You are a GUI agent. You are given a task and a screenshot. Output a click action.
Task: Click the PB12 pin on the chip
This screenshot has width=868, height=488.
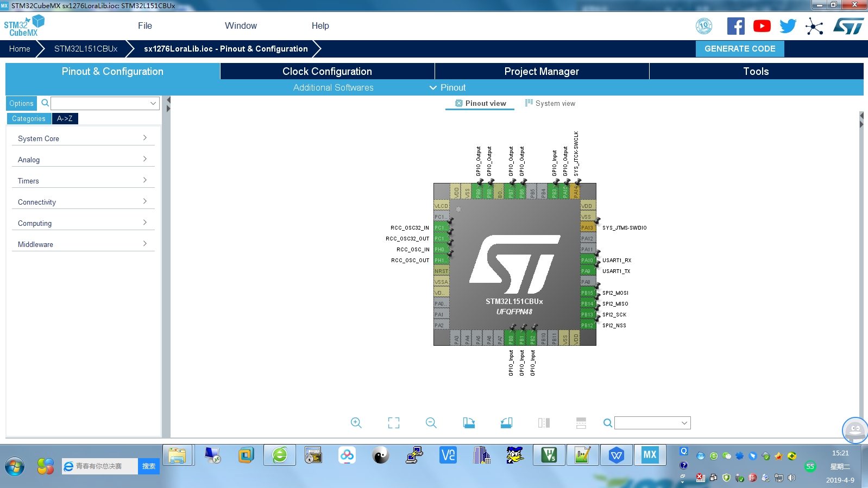pyautogui.click(x=588, y=325)
